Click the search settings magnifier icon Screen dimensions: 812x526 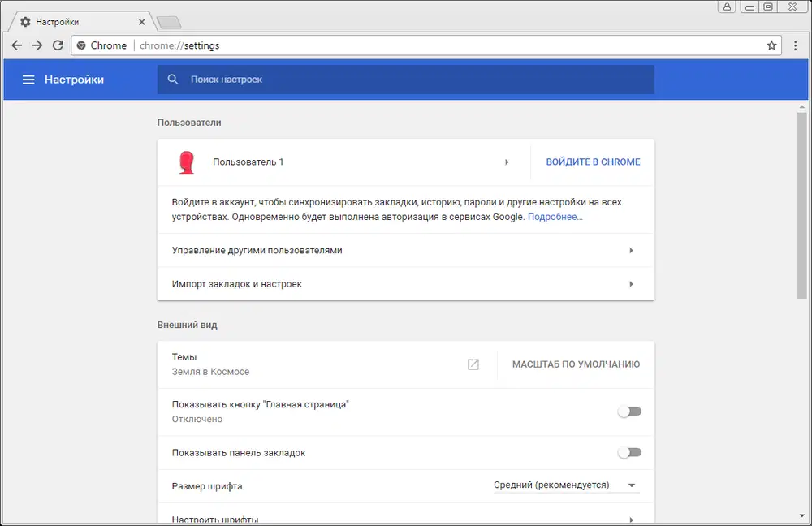click(x=173, y=80)
